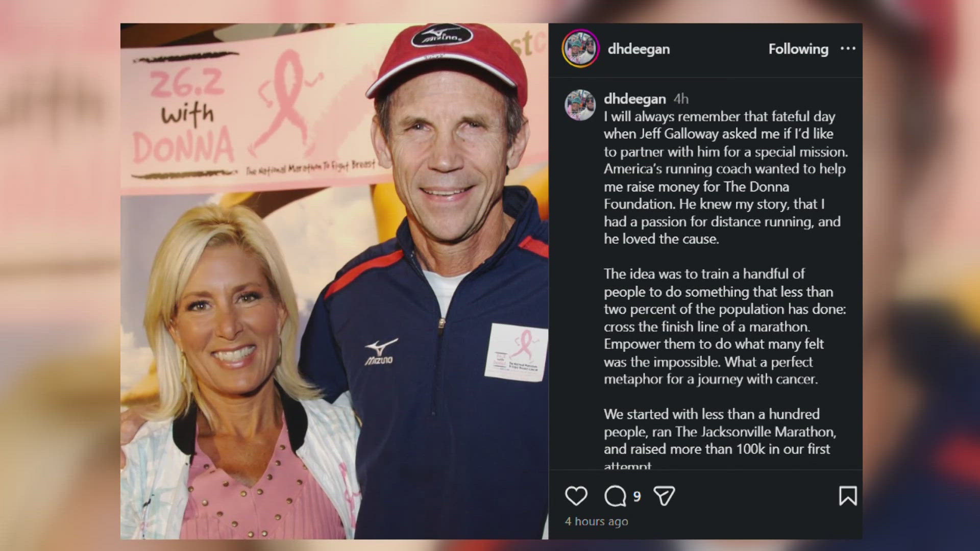This screenshot has height=551, width=980.
Task: Click the Mizuno logo on the navy jacket
Action: [x=380, y=352]
